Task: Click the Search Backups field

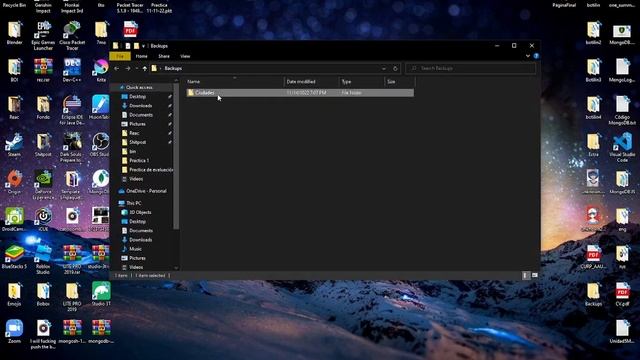Action: tap(471, 69)
